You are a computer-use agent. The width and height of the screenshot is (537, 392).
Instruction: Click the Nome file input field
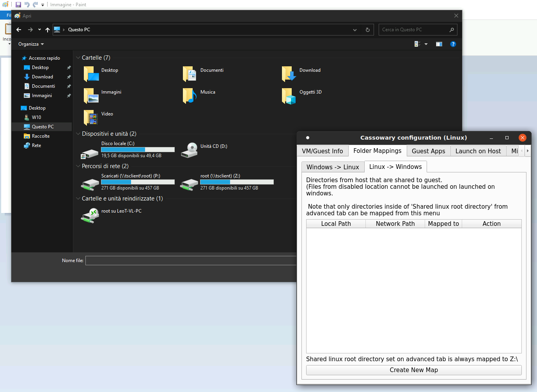tap(191, 261)
